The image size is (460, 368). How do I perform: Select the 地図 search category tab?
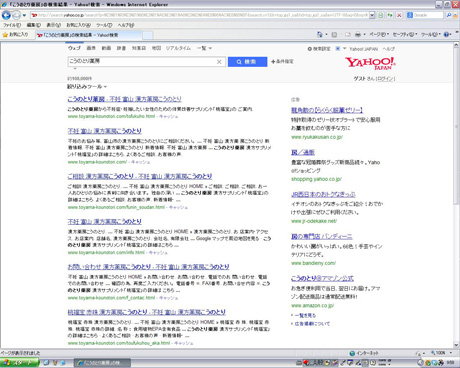click(156, 48)
